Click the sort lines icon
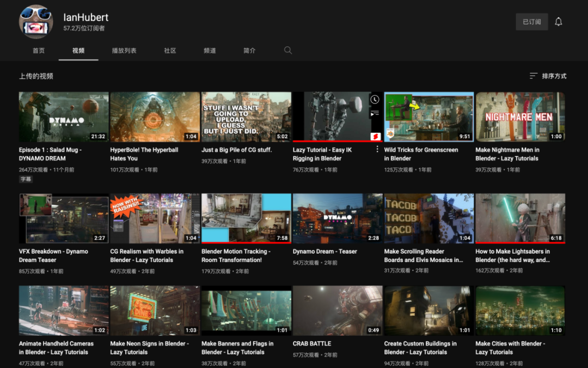Viewport: 588px width, 368px height. (x=534, y=76)
